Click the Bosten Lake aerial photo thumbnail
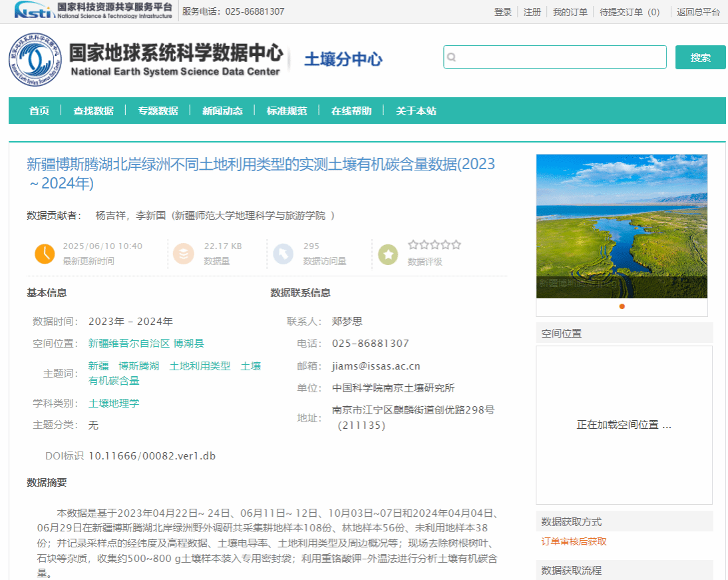This screenshot has height=580, width=728. [x=622, y=226]
